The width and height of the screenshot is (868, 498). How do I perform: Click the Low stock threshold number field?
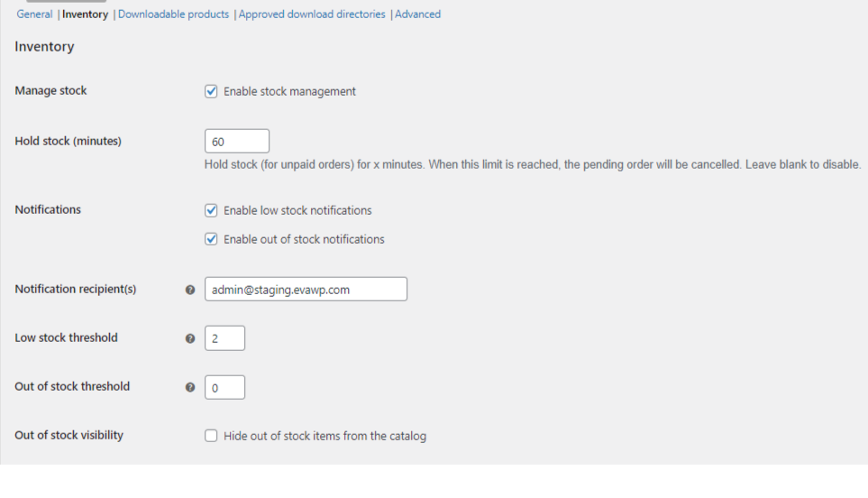pos(224,338)
